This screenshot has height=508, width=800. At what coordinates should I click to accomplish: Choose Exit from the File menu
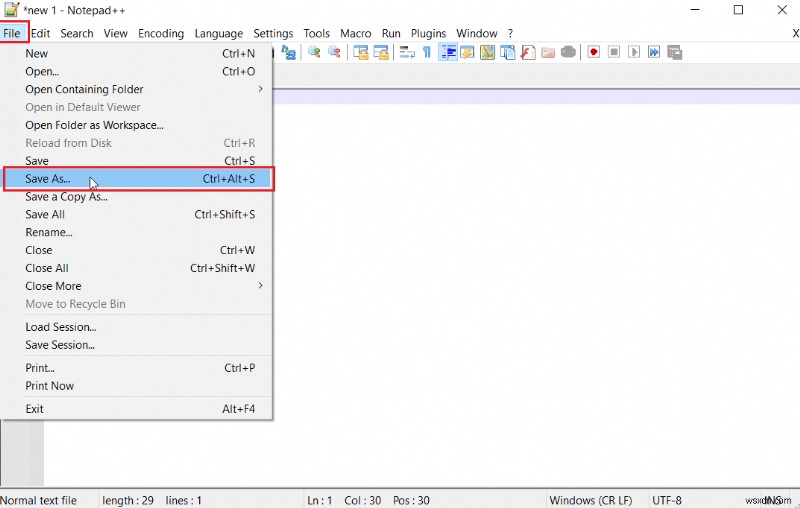(137, 409)
